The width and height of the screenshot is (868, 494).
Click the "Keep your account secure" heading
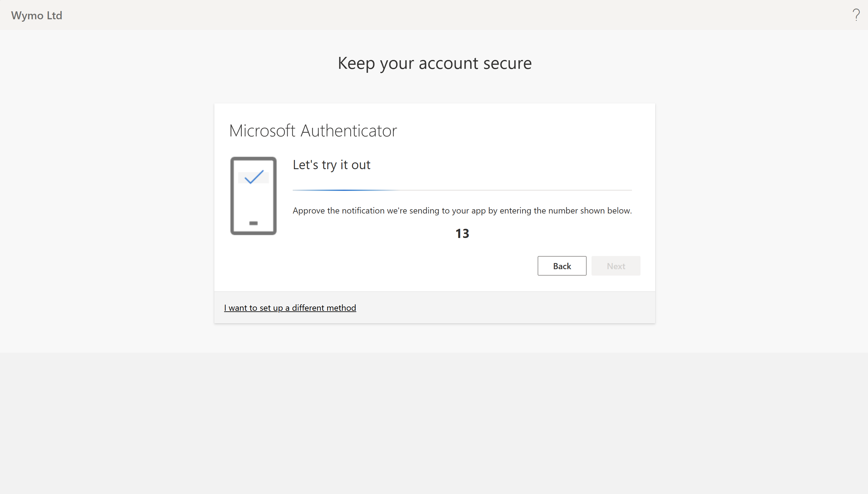[x=434, y=63]
